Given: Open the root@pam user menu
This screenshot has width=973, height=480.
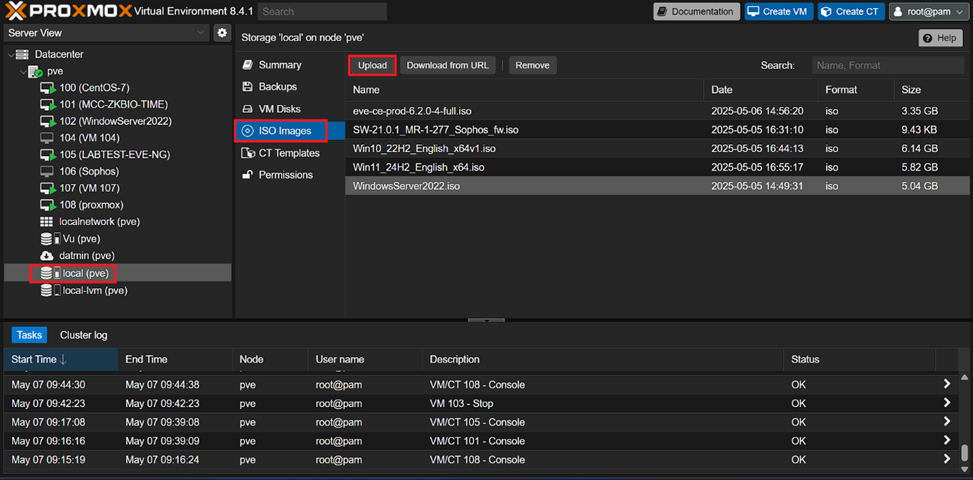Looking at the screenshot, I should tap(927, 12).
